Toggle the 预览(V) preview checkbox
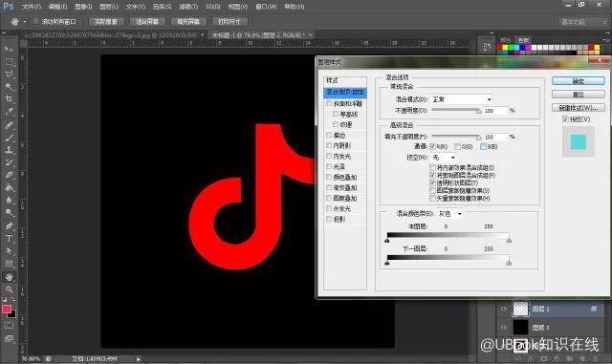This screenshot has height=364, width=612. point(565,119)
